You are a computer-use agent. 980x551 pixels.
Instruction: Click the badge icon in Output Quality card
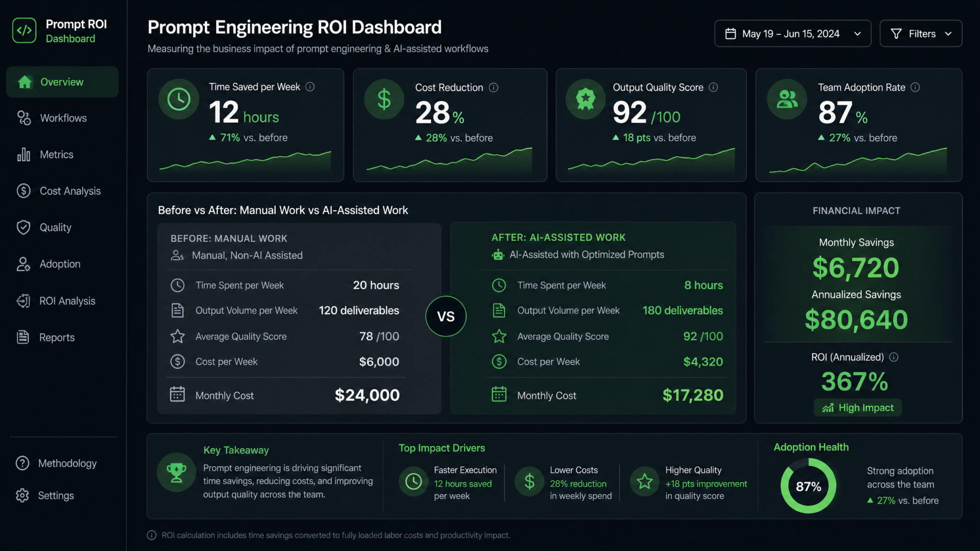[586, 99]
